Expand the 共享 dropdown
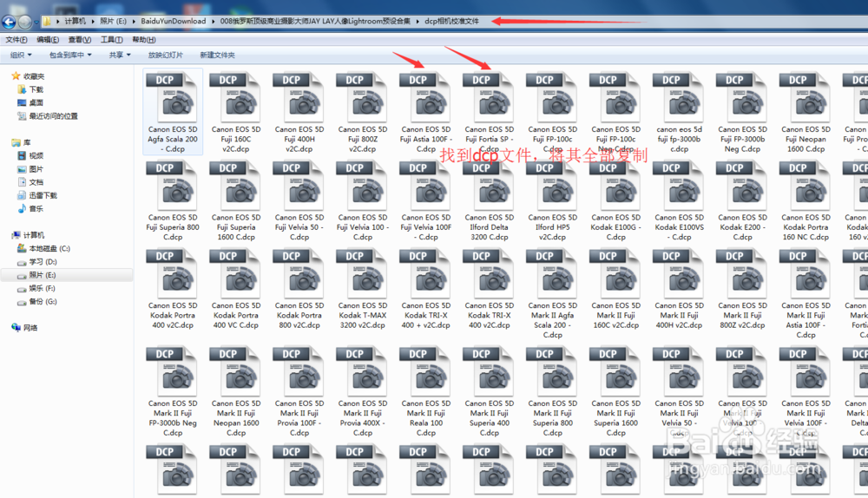868x498 pixels. 120,55
